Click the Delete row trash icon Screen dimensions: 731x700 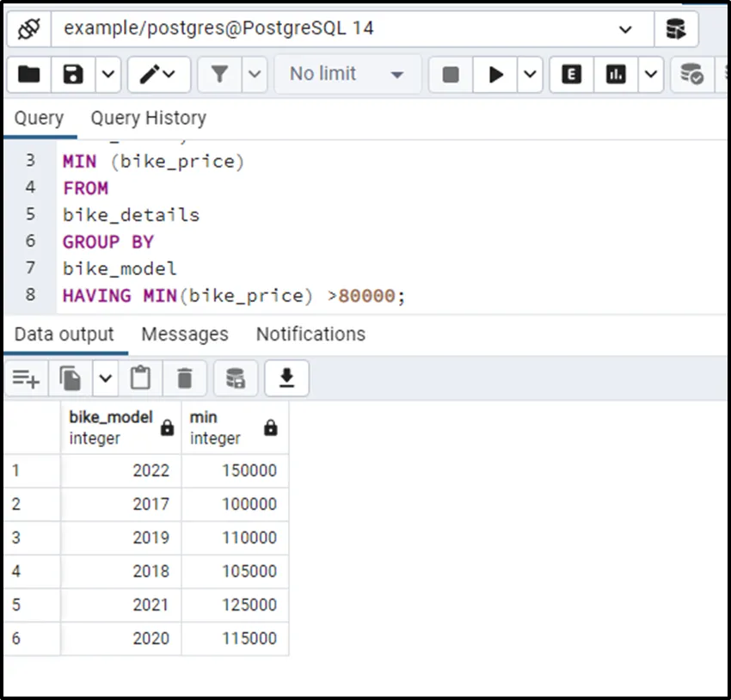[x=185, y=378]
